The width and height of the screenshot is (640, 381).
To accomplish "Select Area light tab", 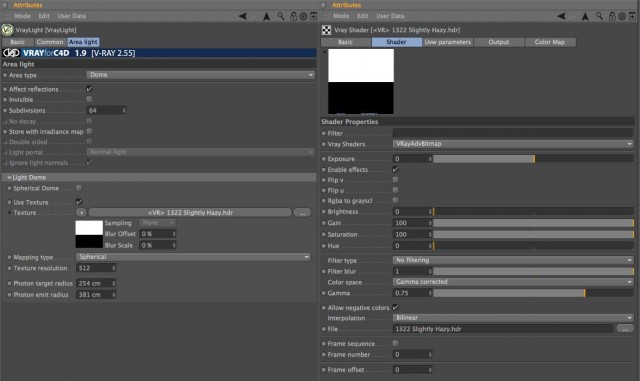I will (83, 42).
